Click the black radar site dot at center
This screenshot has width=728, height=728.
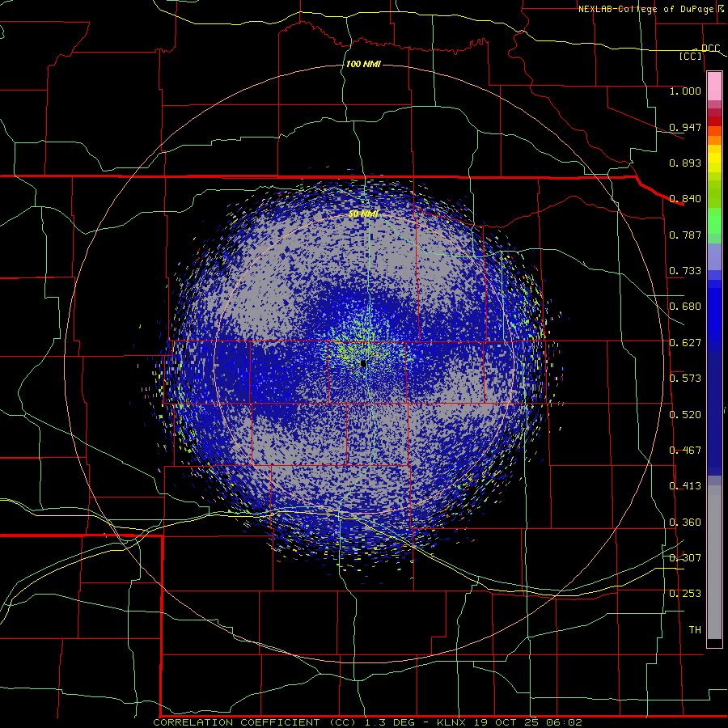[363, 363]
